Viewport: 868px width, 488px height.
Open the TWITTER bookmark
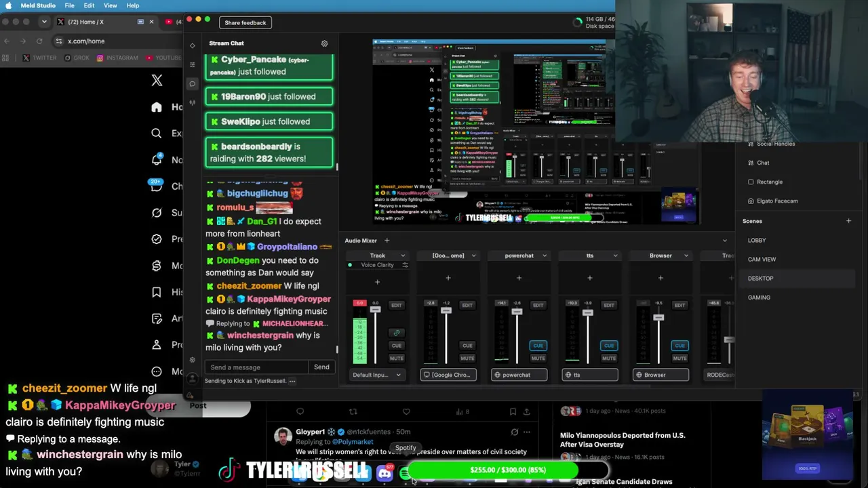pyautogui.click(x=40, y=58)
